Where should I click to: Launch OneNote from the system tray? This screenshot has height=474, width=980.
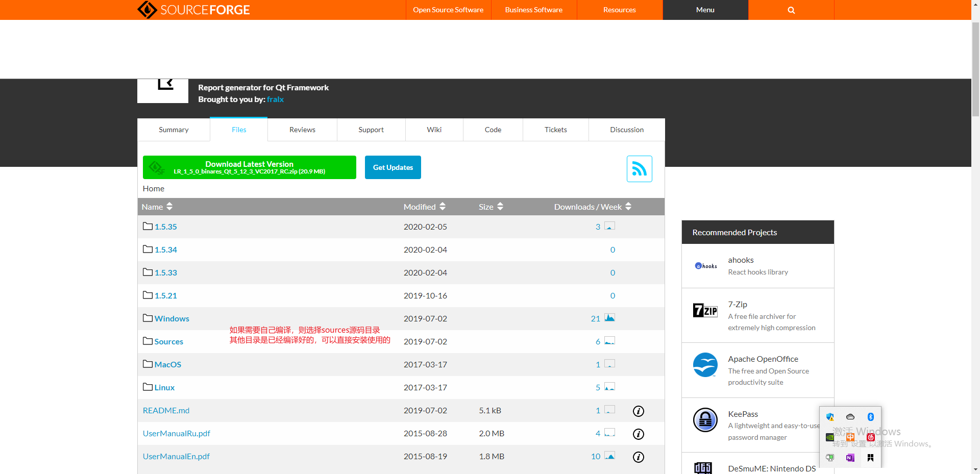click(x=850, y=458)
